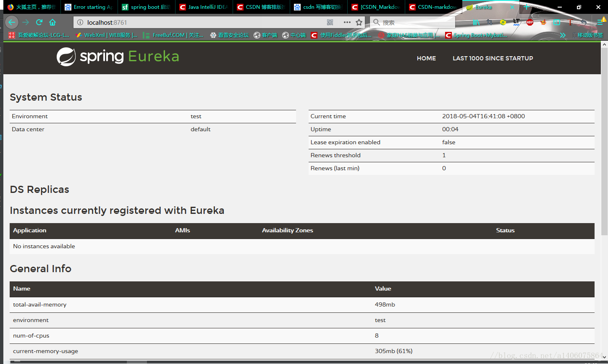Screen dimensions: 608x364
Task: Click the Spring Eureka logo
Action: pyautogui.click(x=118, y=57)
